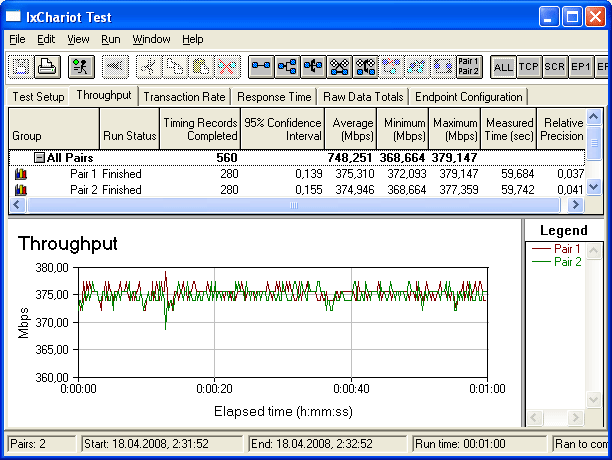The height and width of the screenshot is (460, 612).
Task: Toggle the TCP filter button
Action: [529, 67]
